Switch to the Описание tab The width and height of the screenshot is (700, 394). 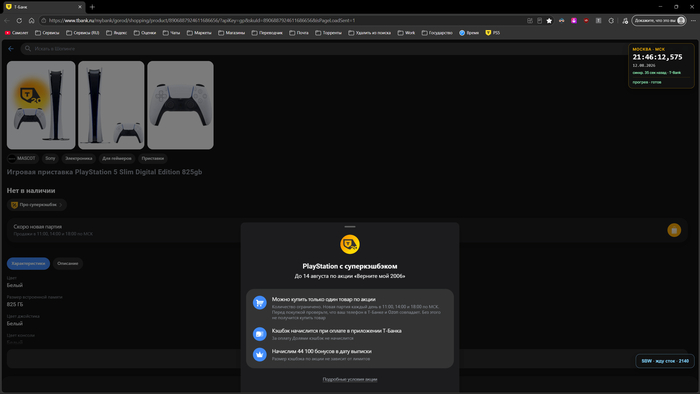point(68,263)
